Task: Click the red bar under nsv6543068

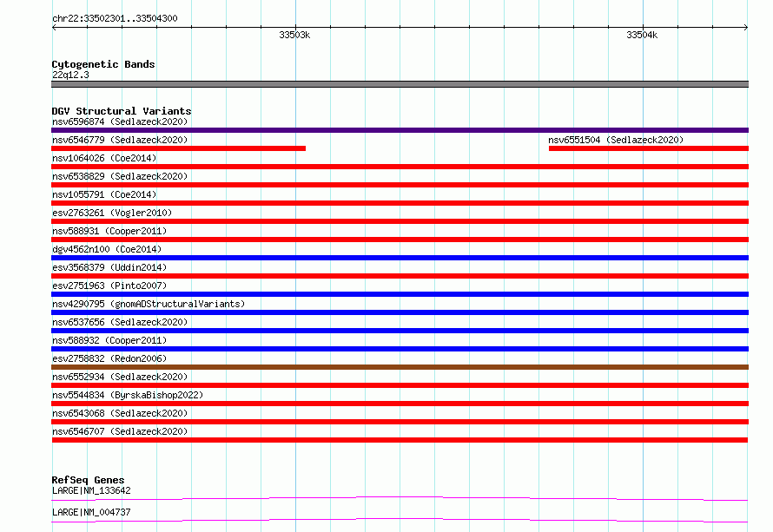Action: (400, 422)
